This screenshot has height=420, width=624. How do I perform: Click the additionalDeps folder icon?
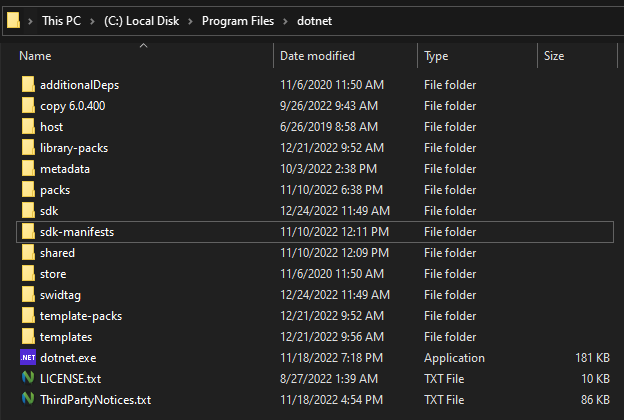pyautogui.click(x=28, y=84)
